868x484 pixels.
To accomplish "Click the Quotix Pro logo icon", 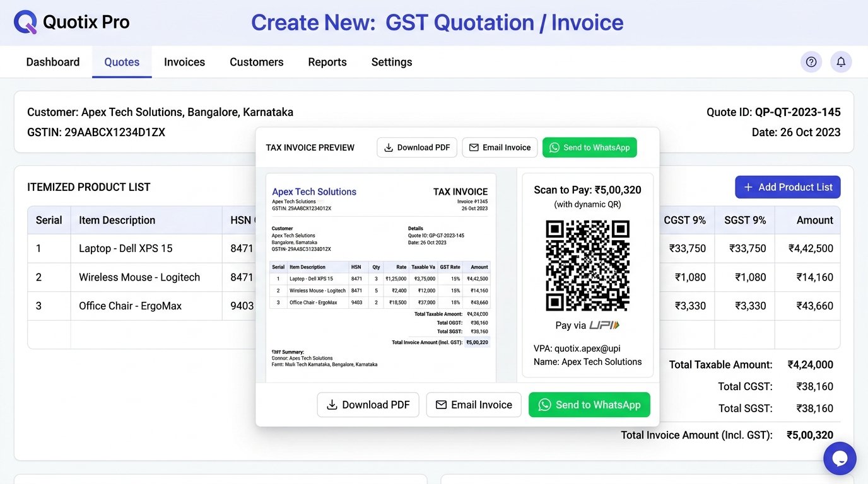I will tap(25, 22).
